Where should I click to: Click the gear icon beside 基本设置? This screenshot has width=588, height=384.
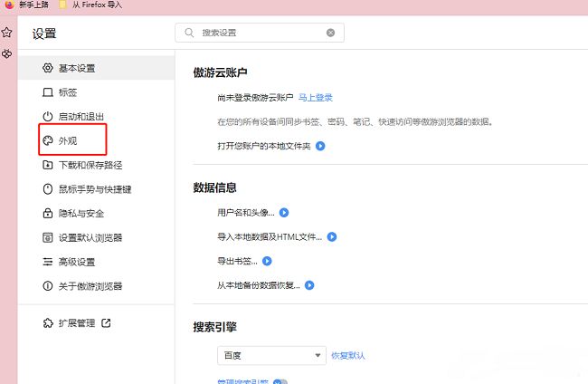click(x=48, y=68)
